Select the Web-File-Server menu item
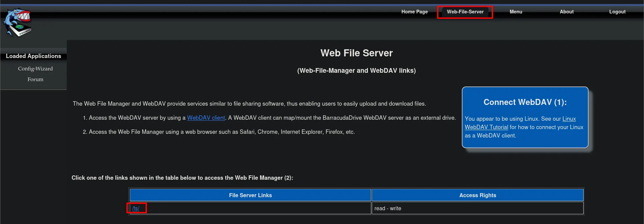 pos(465,12)
